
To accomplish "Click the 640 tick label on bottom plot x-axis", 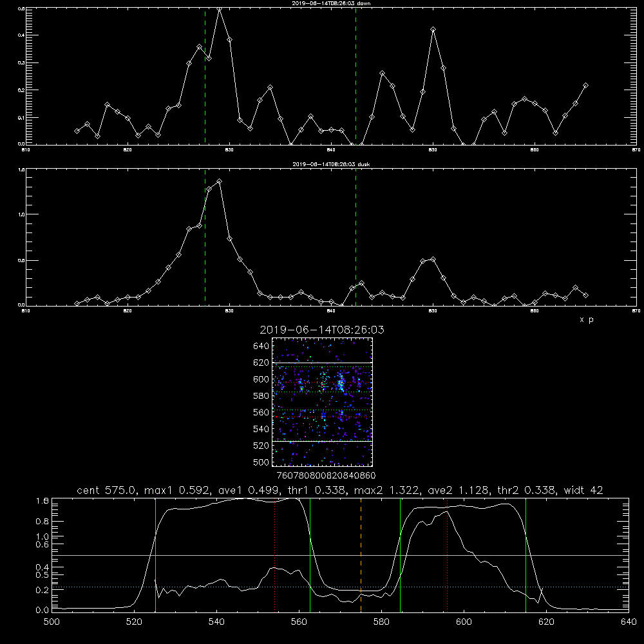I will tap(629, 622).
